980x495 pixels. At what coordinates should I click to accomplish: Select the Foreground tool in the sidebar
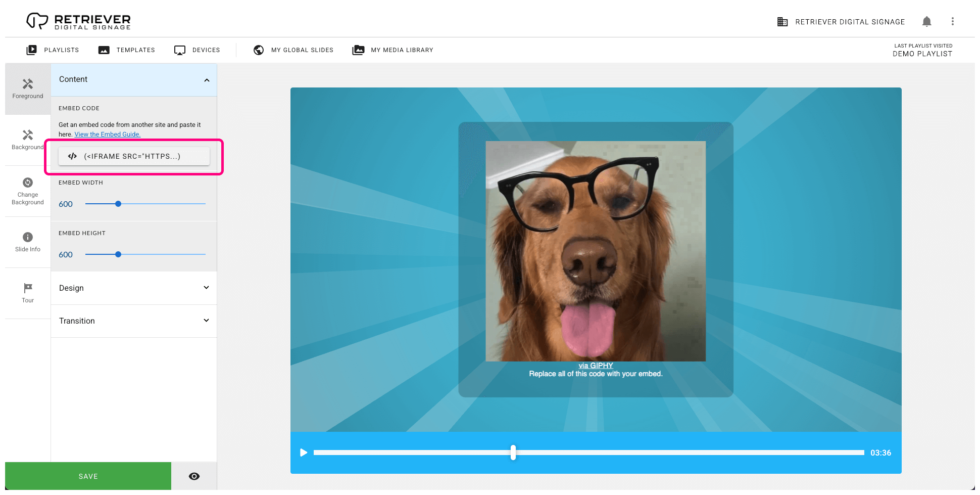point(28,88)
